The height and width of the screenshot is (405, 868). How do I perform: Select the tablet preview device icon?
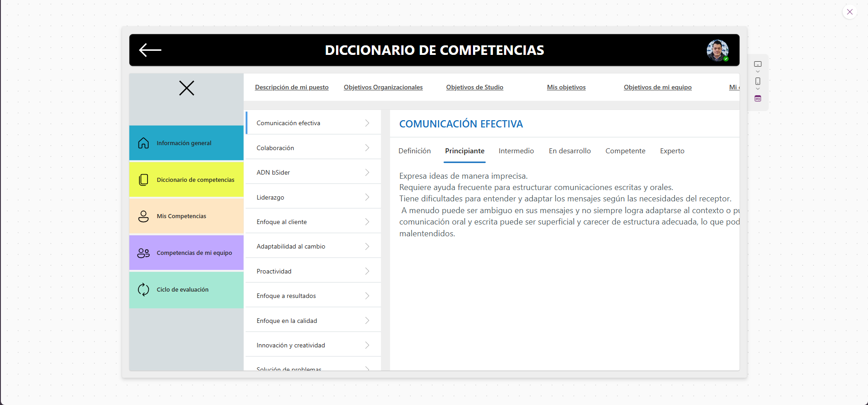pyautogui.click(x=758, y=64)
